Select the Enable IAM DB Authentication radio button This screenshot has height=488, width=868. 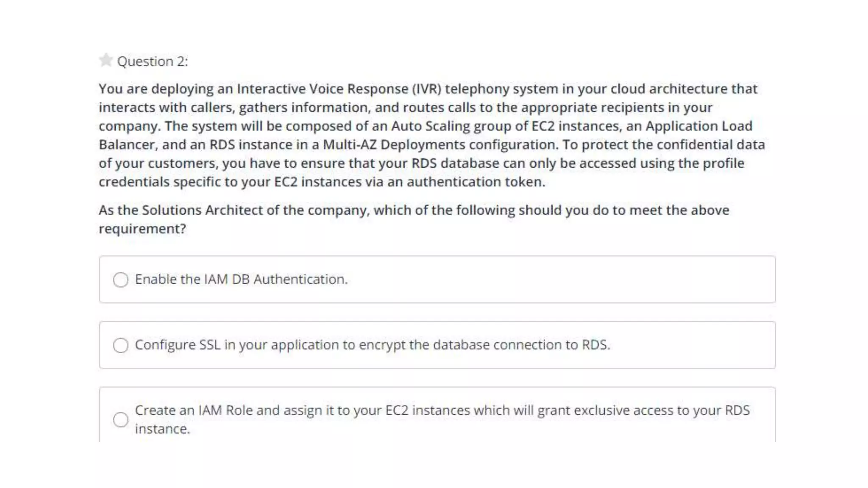point(121,280)
